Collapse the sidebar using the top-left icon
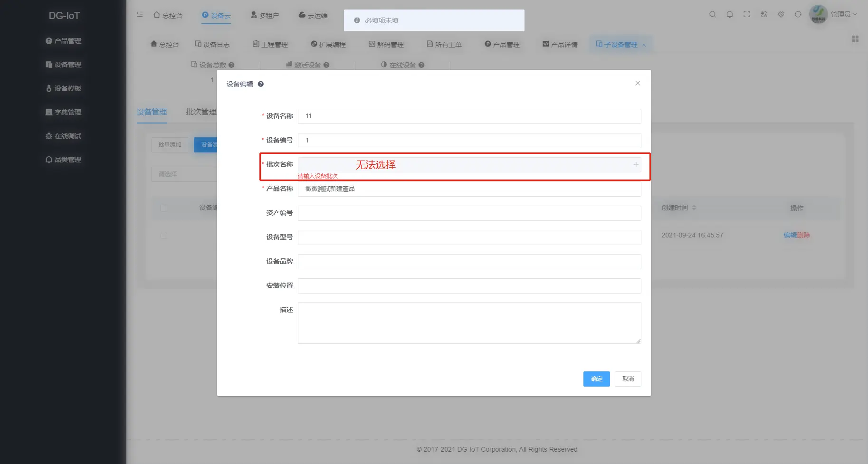This screenshot has height=464, width=868. [x=139, y=14]
